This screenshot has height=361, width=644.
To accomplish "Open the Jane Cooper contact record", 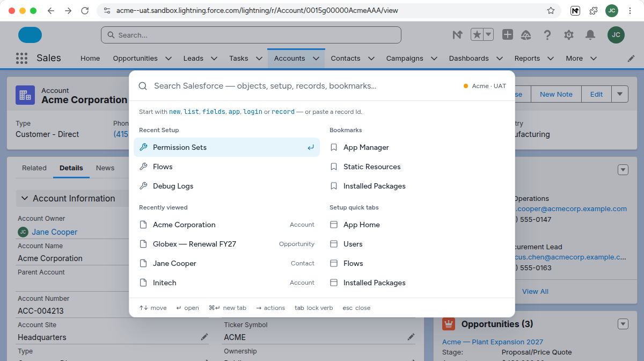I will pos(226,263).
